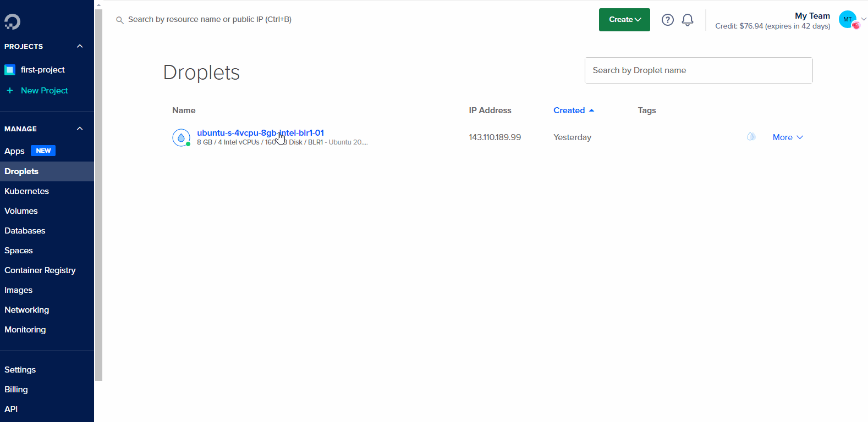The height and width of the screenshot is (422, 868).
Task: Sort droplets by Created column
Action: pos(574,110)
